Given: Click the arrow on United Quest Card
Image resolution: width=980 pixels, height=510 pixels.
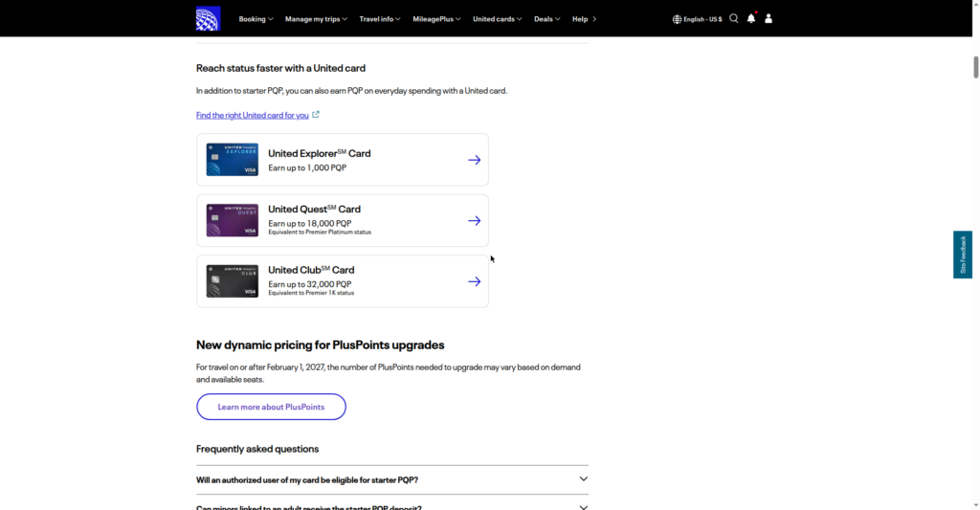Looking at the screenshot, I should coord(475,221).
